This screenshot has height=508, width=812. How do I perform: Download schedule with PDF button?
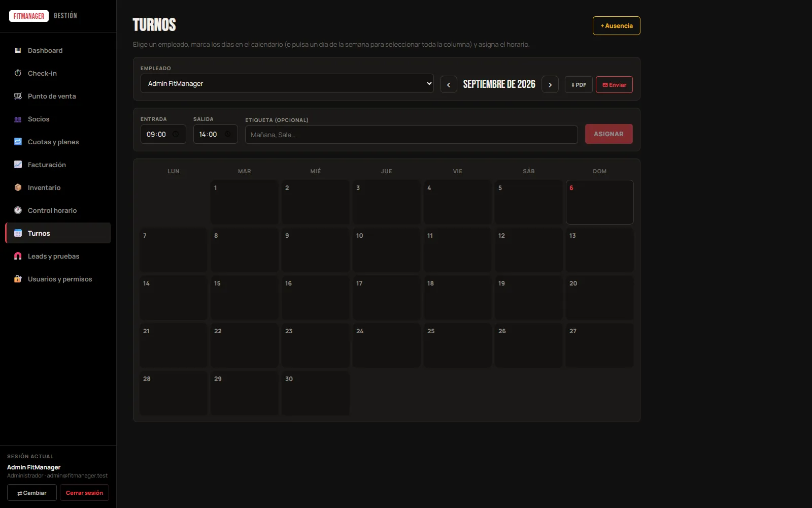[x=579, y=85]
